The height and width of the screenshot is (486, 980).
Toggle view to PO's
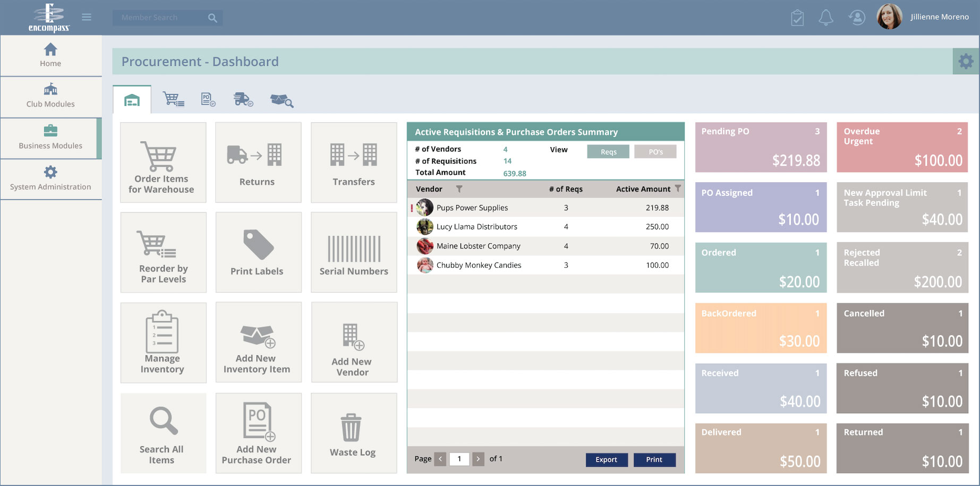(655, 152)
